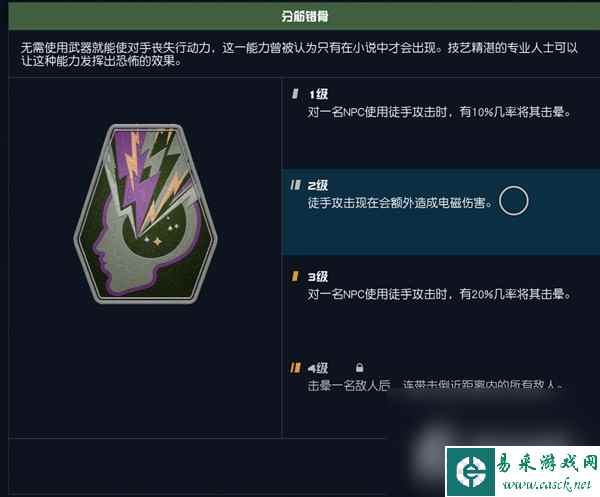The width and height of the screenshot is (600, 497).
Task: Click the green watermark logo icon
Action: [471, 472]
